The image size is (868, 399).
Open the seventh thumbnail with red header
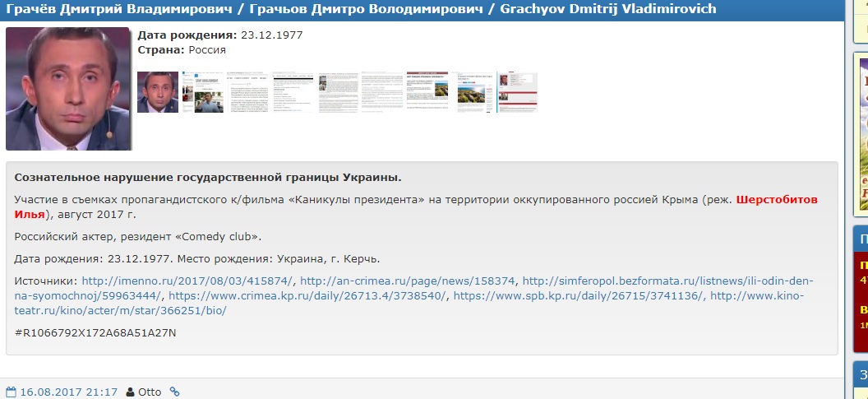(x=427, y=91)
